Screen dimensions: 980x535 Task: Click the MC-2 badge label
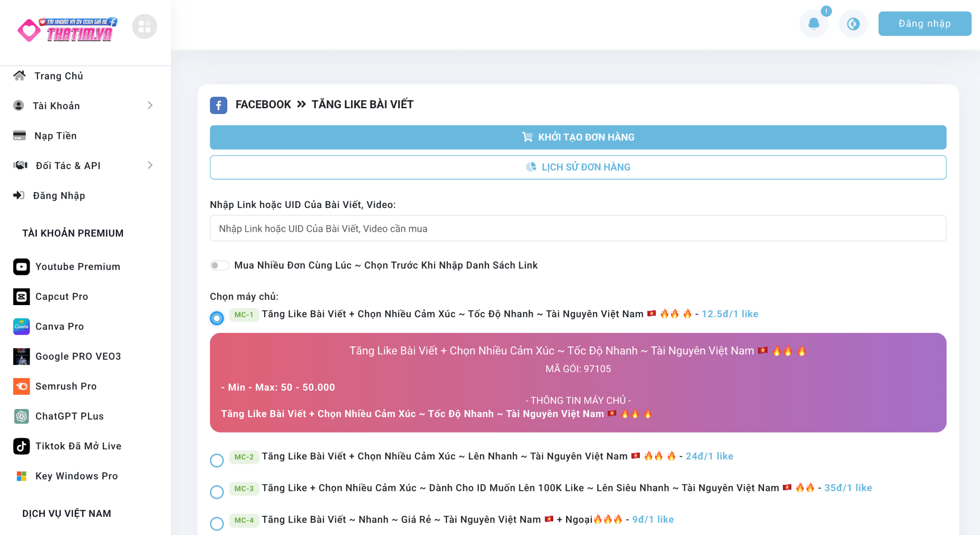click(244, 457)
